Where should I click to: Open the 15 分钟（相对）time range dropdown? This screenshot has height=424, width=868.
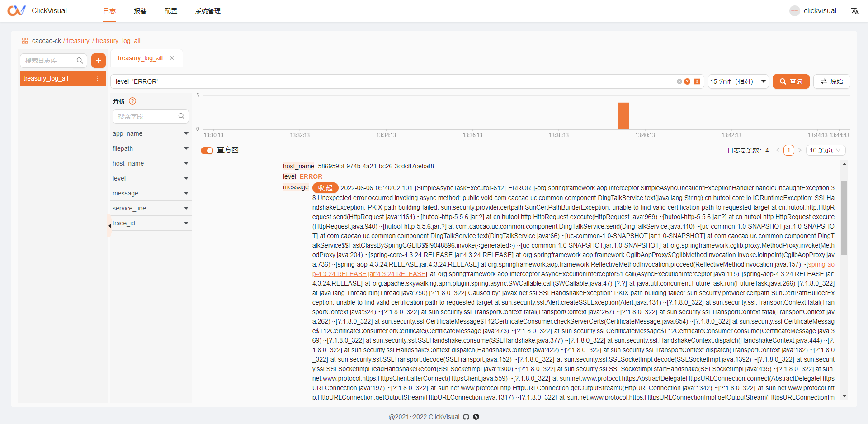(x=738, y=81)
